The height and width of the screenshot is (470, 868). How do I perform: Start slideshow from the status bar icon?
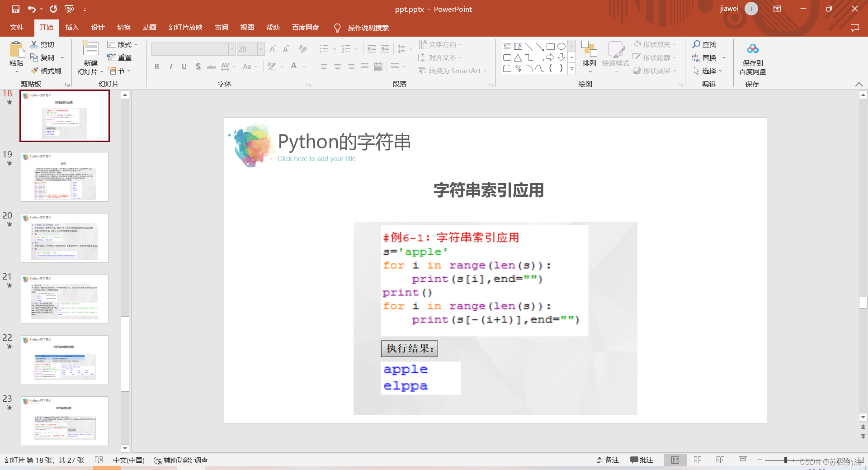(743, 460)
